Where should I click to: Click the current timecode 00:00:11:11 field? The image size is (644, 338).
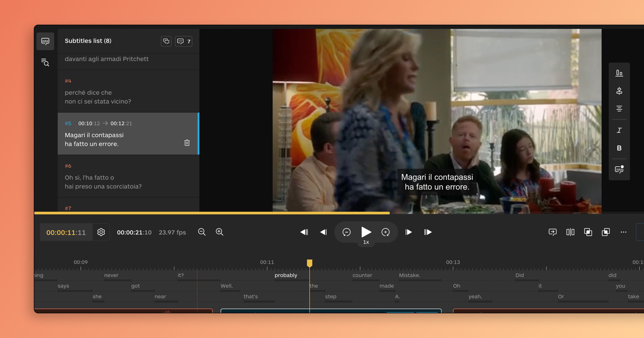click(66, 232)
